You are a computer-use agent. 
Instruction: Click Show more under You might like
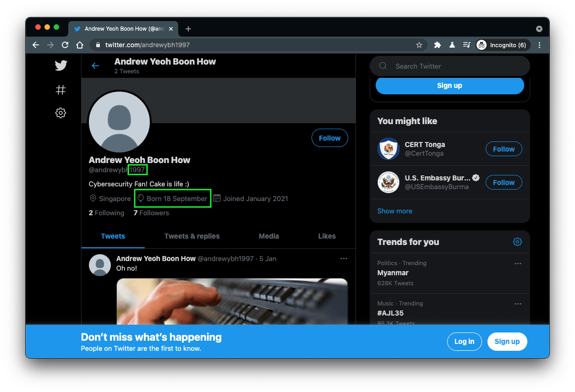tap(395, 211)
